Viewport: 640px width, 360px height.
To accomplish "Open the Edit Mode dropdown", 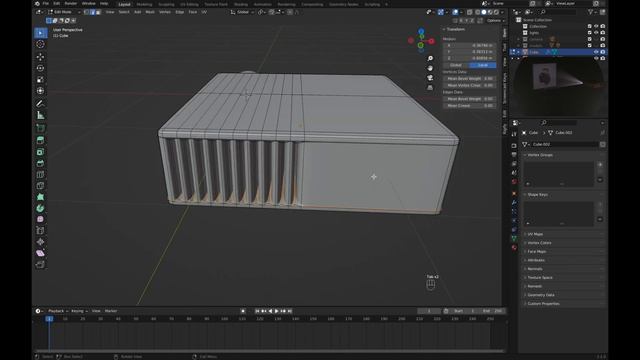I will (65, 12).
